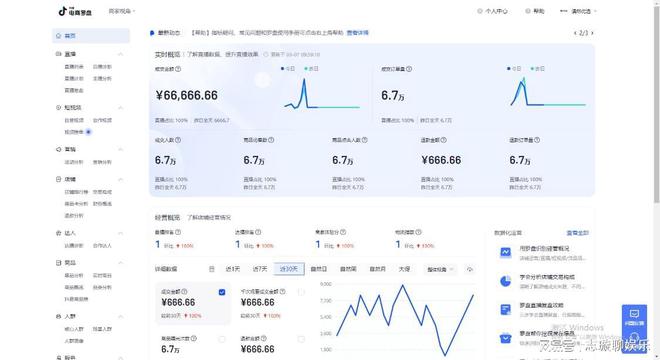Collapse the 短视频 sidebar section chevron

pos(120,107)
